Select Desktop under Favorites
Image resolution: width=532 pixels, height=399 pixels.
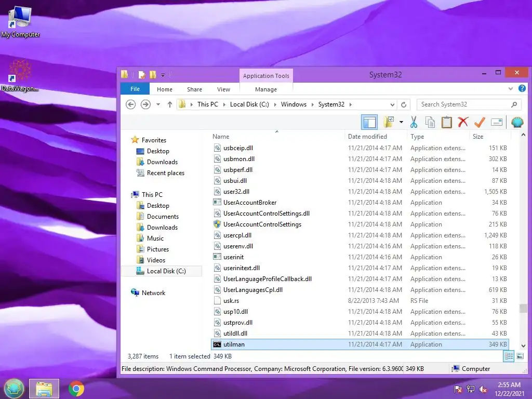pyautogui.click(x=158, y=151)
